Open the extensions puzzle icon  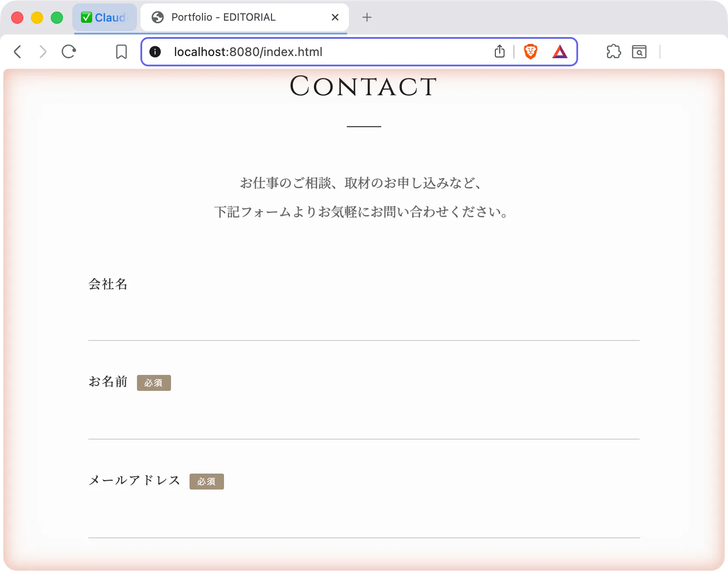(614, 52)
